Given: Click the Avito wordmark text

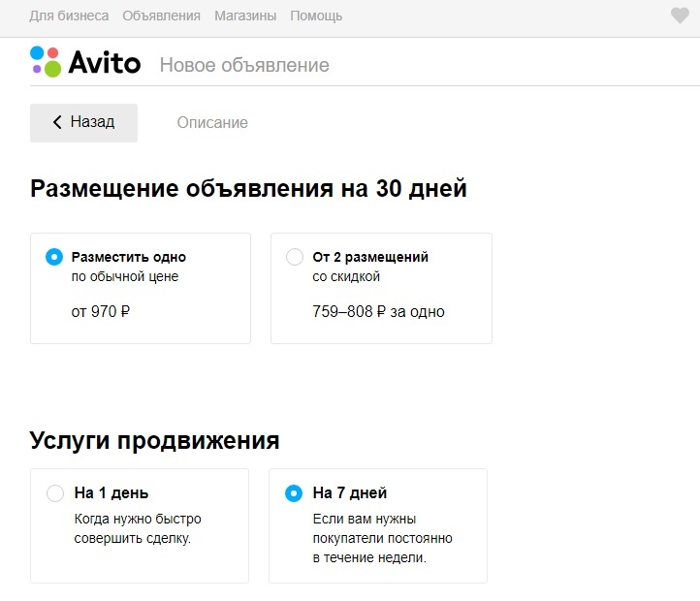Looking at the screenshot, I should (x=104, y=64).
